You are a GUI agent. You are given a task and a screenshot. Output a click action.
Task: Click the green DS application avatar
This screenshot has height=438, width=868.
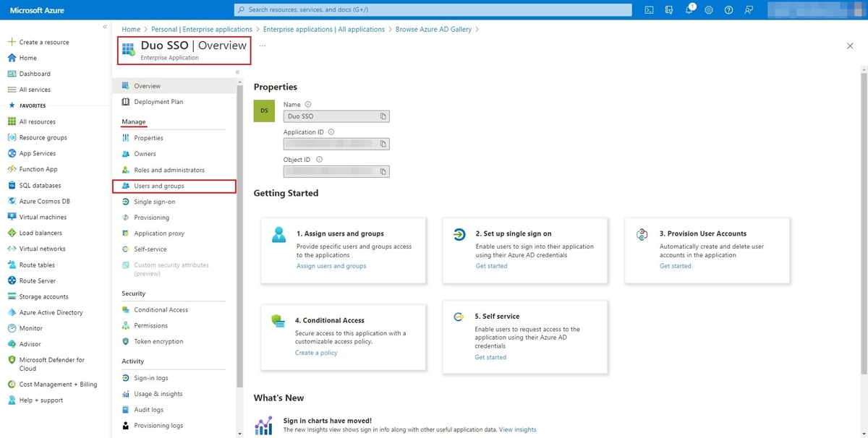[x=264, y=111]
